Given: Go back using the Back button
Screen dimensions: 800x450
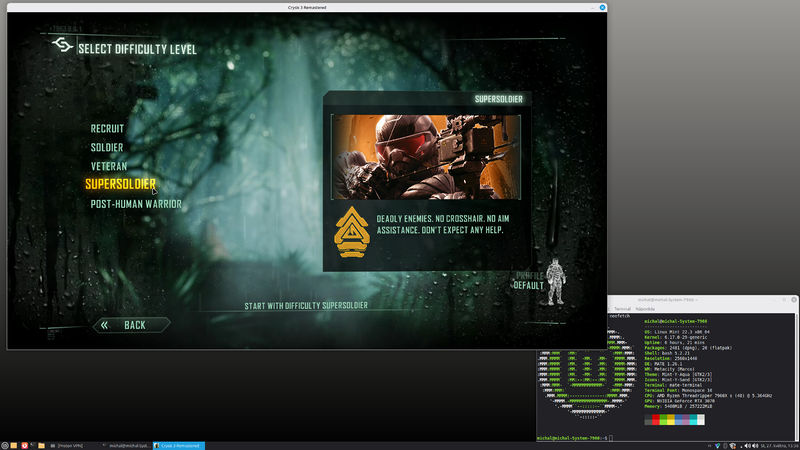Looking at the screenshot, I should (131, 325).
